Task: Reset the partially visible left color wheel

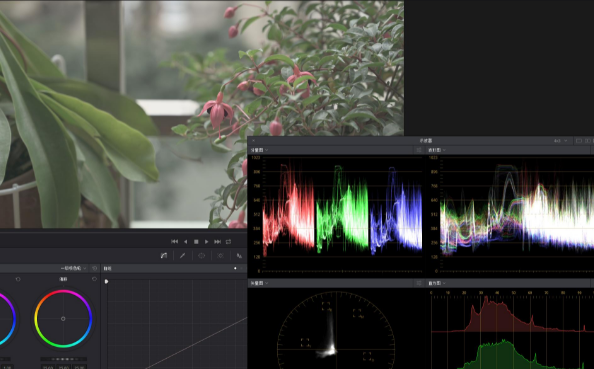Action: [x=18, y=279]
